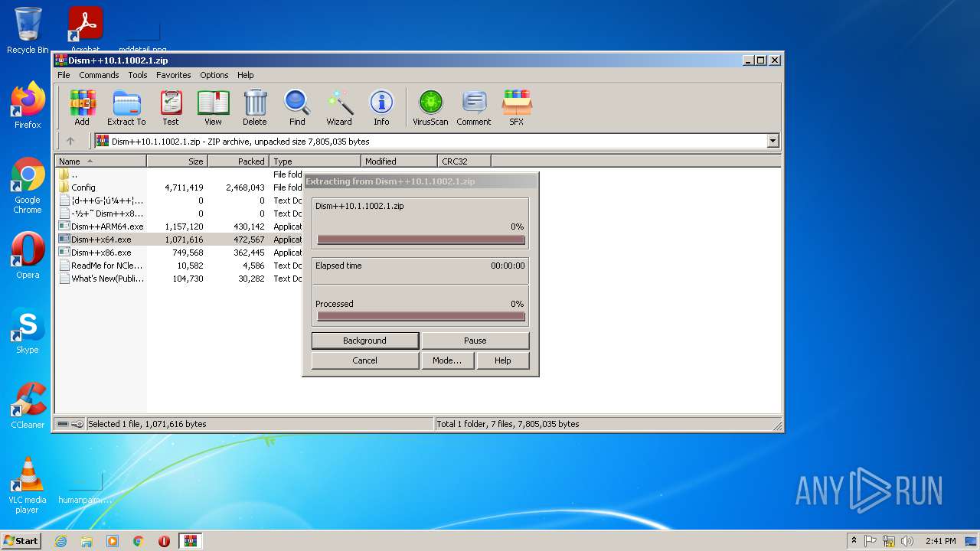Open the Help menu
Viewport: 980px width, 551px height.
click(x=245, y=75)
